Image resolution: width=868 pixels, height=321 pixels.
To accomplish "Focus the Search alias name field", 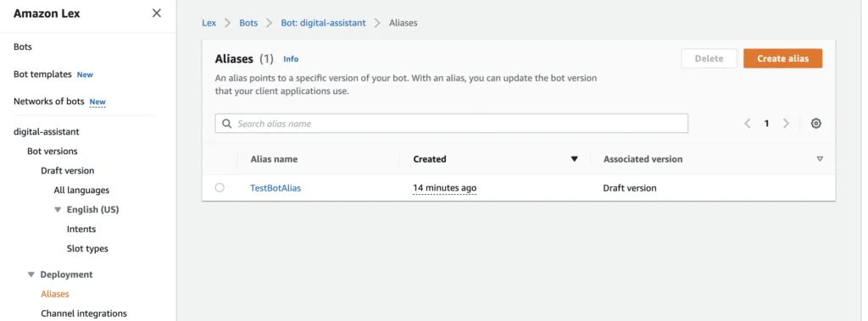I will 451,124.
